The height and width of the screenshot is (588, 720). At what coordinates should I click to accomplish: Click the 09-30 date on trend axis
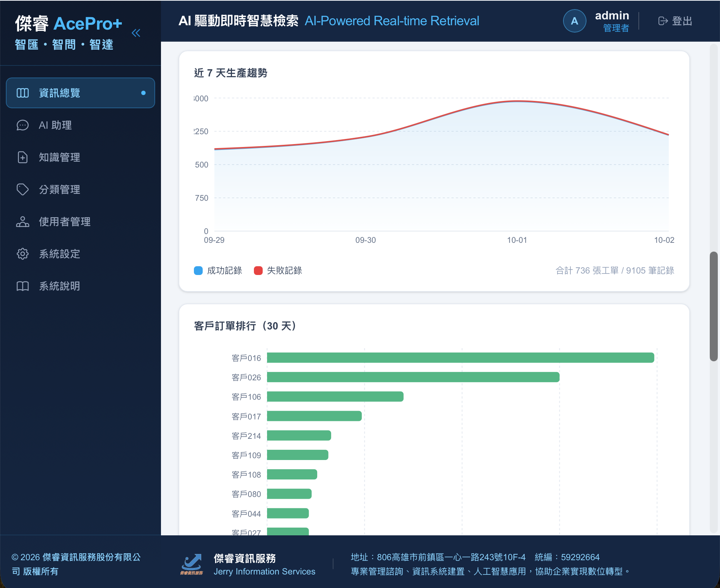tap(365, 240)
